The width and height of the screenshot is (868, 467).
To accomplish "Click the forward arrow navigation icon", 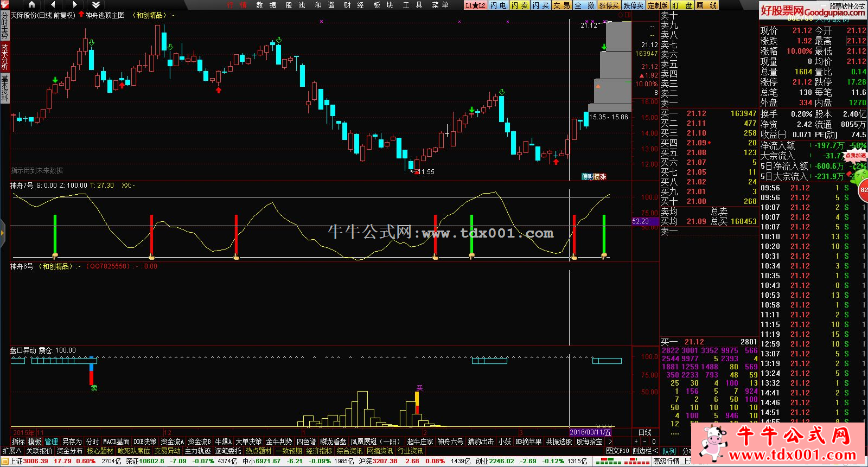I will [75, 5].
